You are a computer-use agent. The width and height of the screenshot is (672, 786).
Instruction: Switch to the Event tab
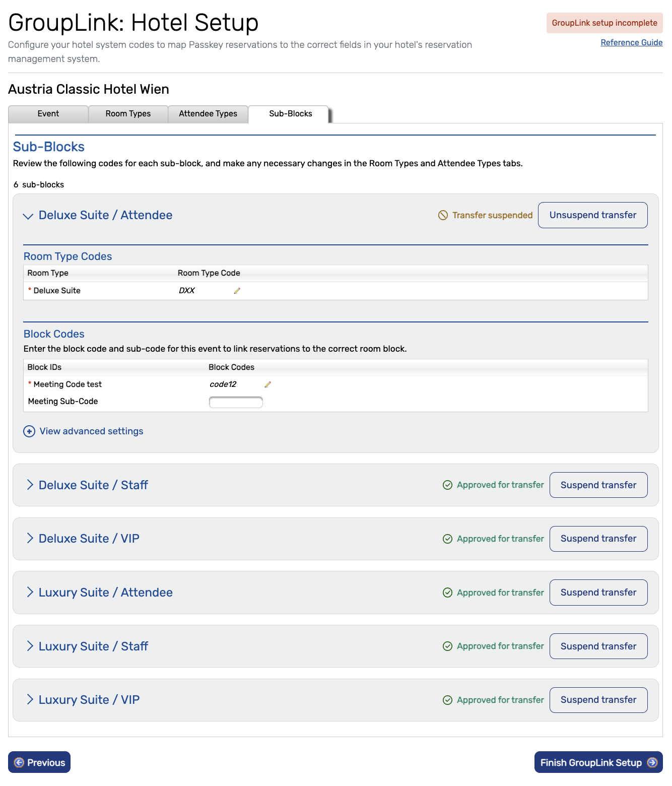pos(48,114)
